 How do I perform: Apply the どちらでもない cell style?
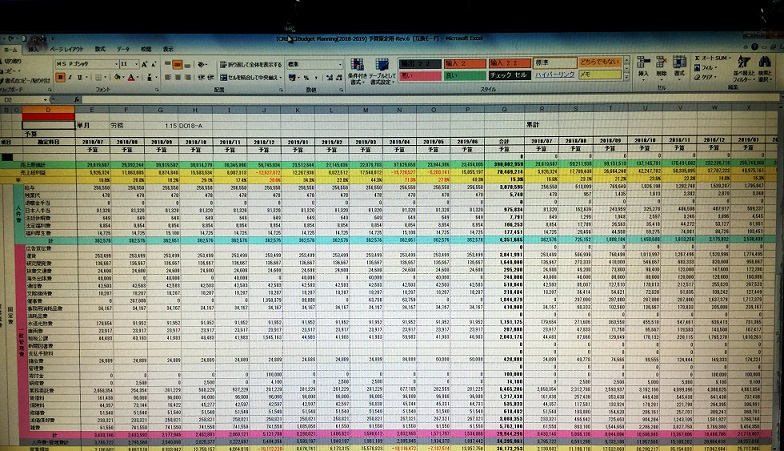click(x=600, y=62)
